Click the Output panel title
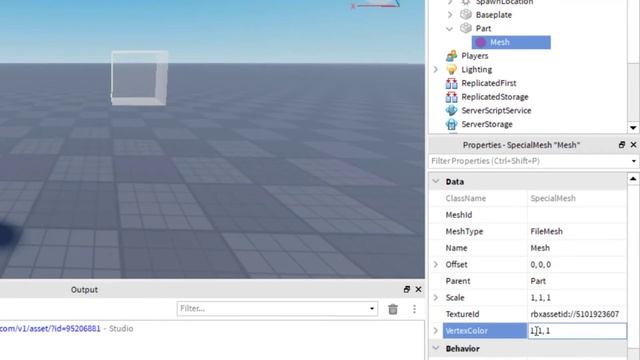 pos(84,290)
